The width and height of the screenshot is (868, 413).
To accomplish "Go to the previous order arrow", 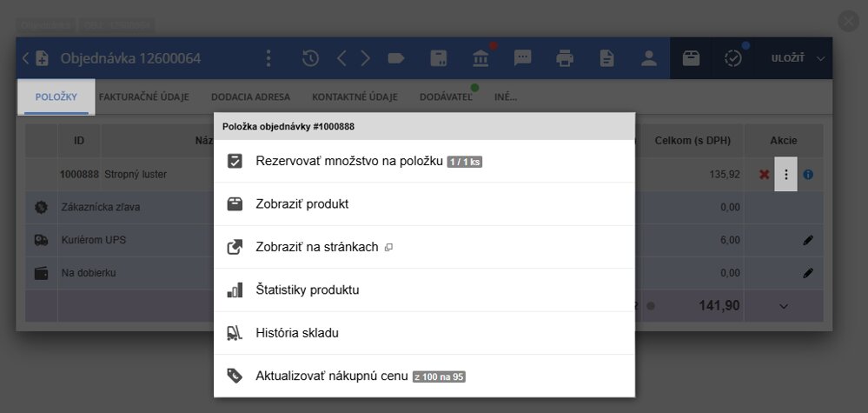I will (x=341, y=58).
